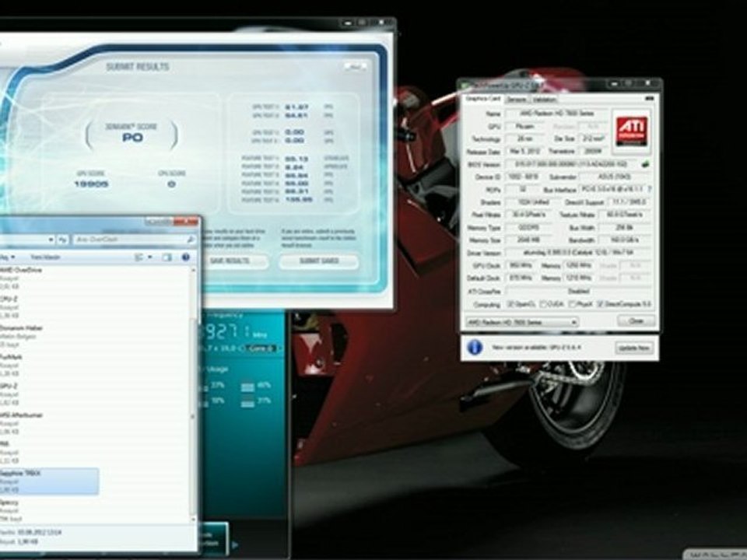This screenshot has height=560, width=747.
Task: Click Yeni klasör in the Explorer toolbar
Action: coord(45,257)
